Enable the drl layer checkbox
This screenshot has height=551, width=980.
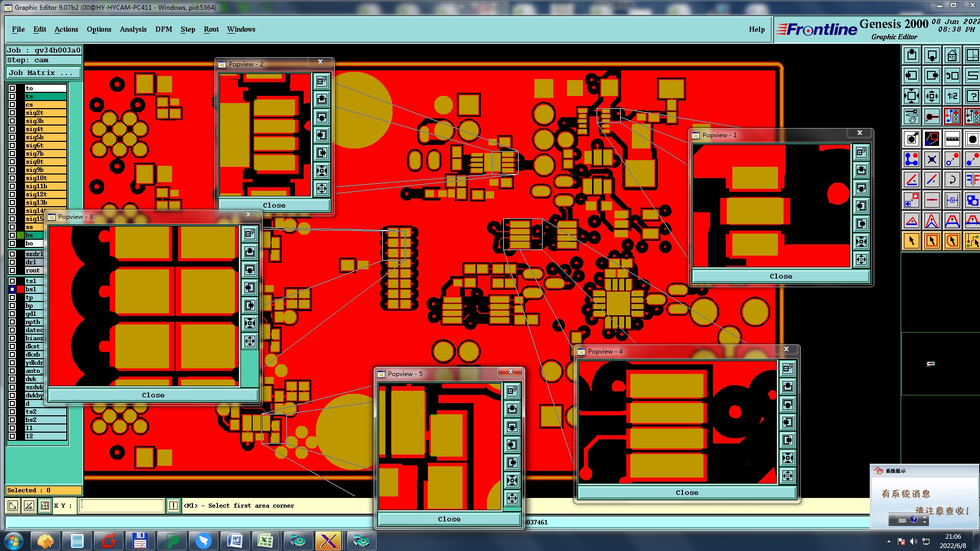pyautogui.click(x=12, y=262)
